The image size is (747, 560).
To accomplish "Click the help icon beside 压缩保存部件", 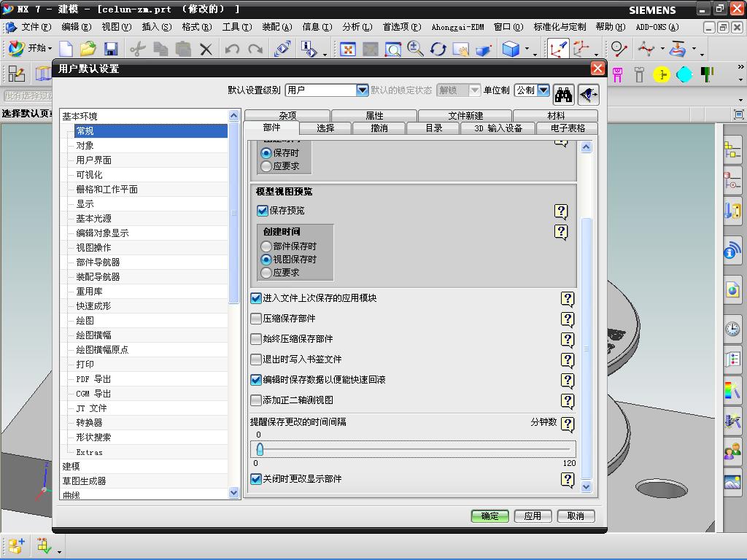I will [568, 319].
